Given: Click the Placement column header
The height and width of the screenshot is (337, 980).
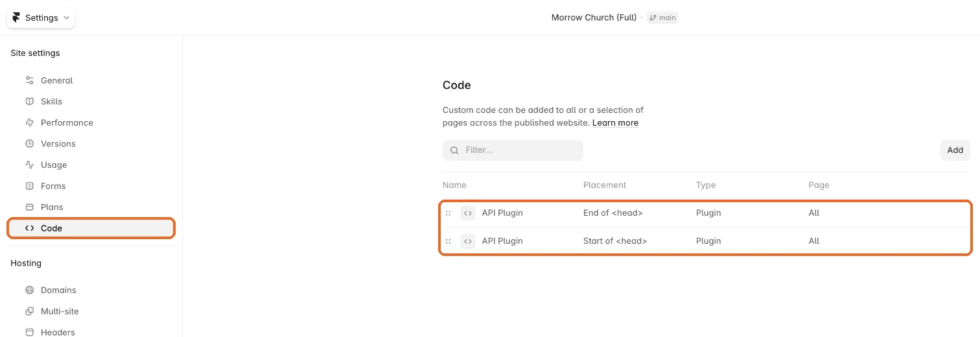Looking at the screenshot, I should click(x=605, y=185).
